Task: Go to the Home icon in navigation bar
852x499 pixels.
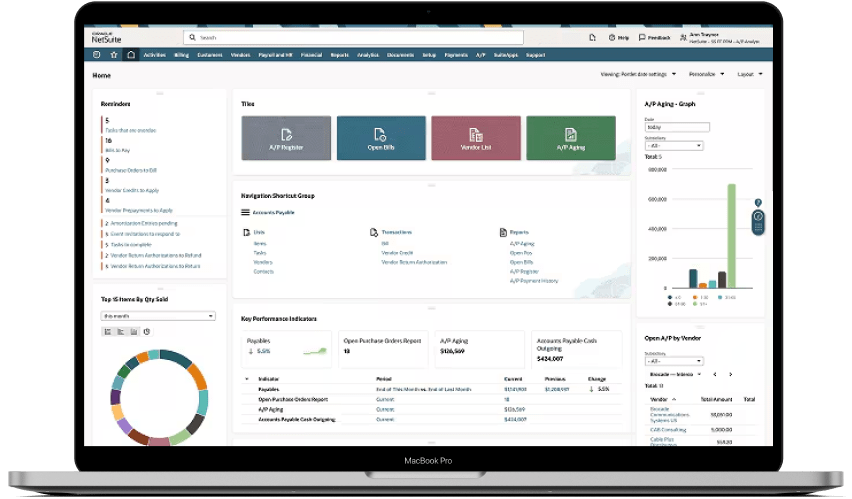Action: (131, 55)
